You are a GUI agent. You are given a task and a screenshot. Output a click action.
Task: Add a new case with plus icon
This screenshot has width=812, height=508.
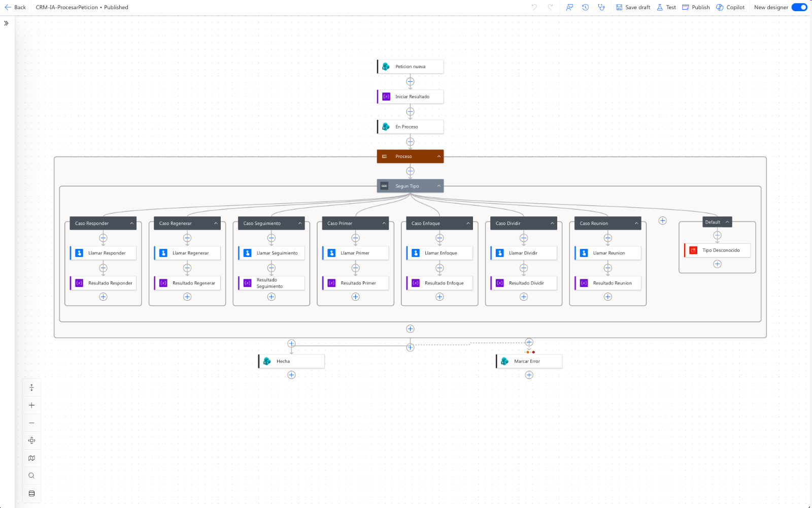[x=662, y=220]
